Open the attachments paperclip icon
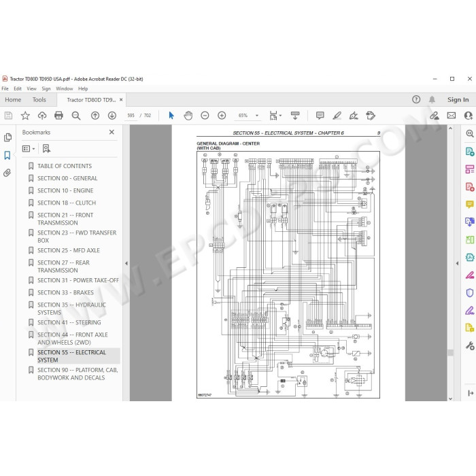 click(7, 173)
